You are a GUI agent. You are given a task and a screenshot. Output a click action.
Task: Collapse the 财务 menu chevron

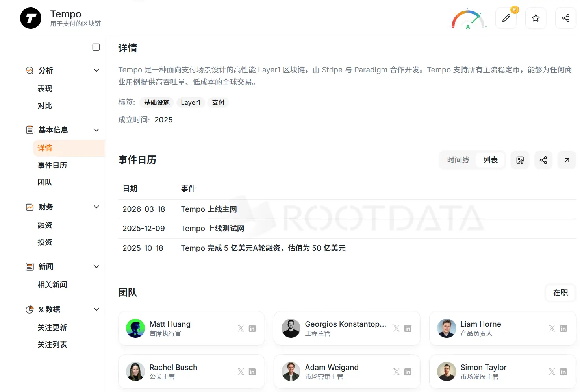(96, 207)
